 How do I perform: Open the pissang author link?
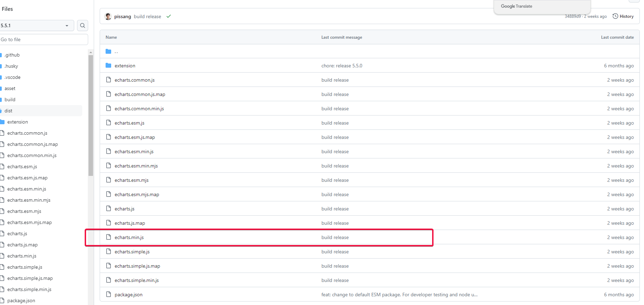(123, 16)
